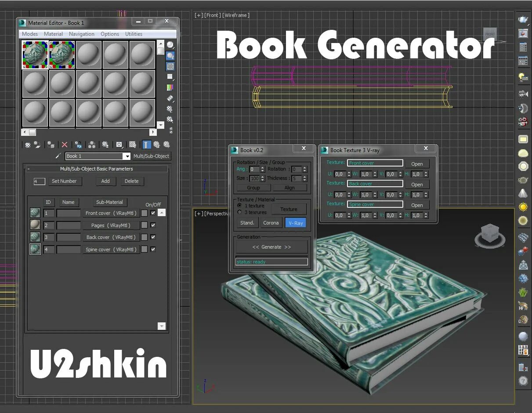
Task: Click the red and blue metaballs icon
Action: point(523,251)
